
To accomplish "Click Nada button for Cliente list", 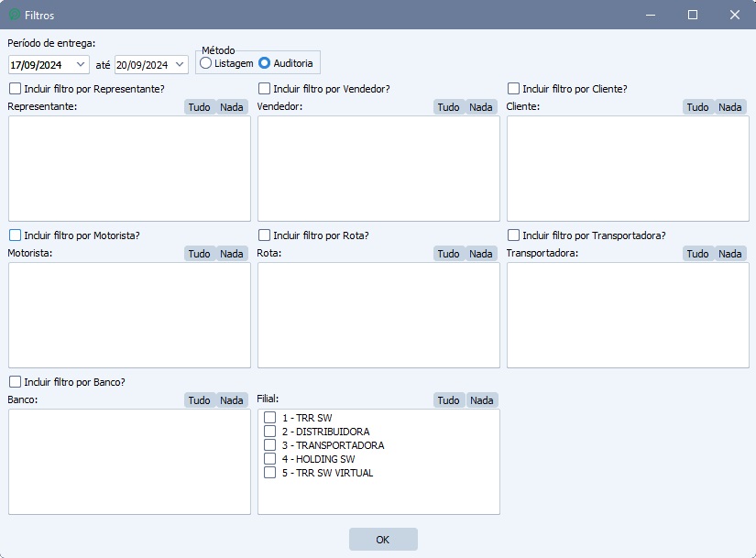I will click(730, 107).
